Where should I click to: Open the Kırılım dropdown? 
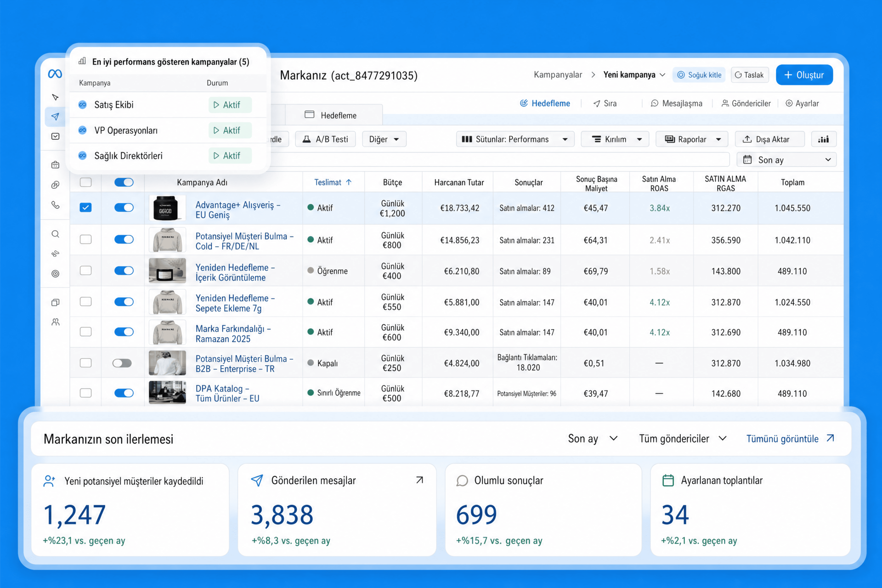615,139
